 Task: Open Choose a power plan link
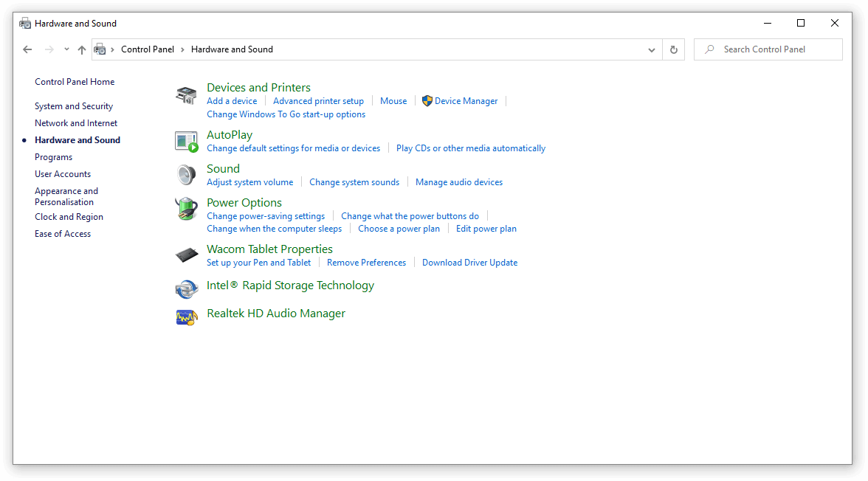tap(399, 229)
